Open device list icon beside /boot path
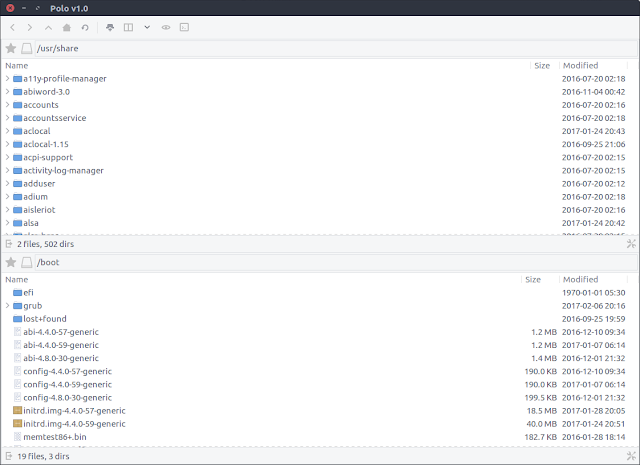640x465 pixels. (27, 262)
